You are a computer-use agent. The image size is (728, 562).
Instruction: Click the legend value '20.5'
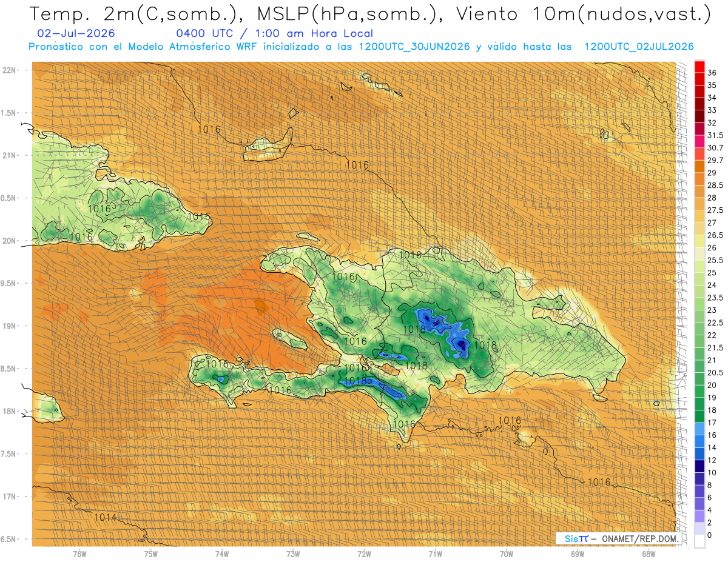715,373
